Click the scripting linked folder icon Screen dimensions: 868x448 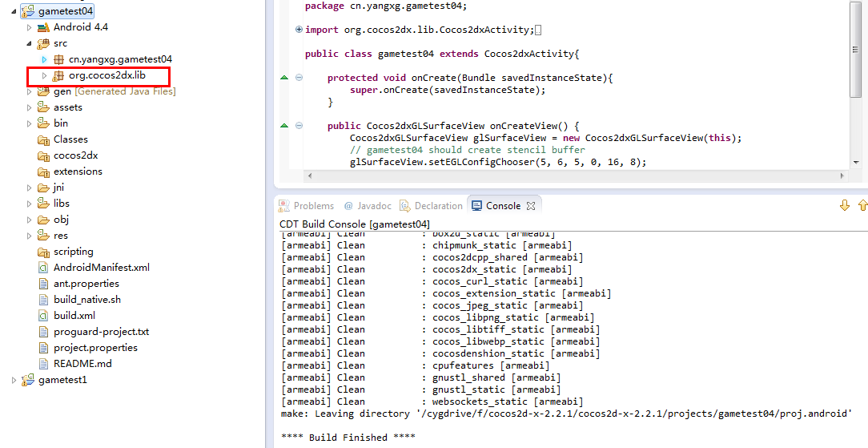(43, 252)
